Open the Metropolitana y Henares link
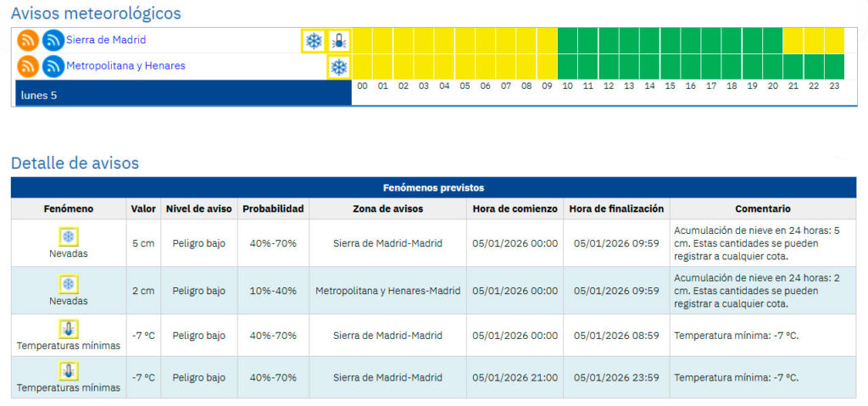The height and width of the screenshot is (406, 868). 125,66
